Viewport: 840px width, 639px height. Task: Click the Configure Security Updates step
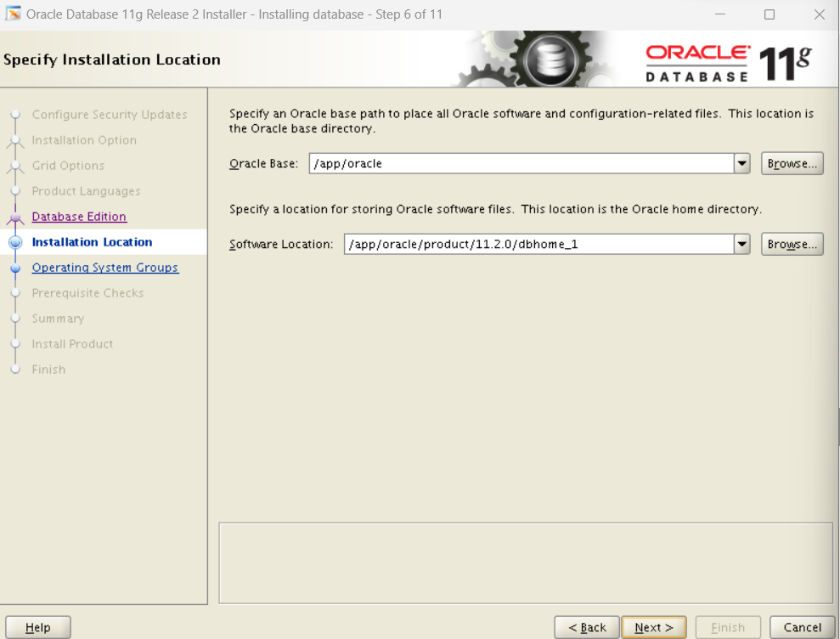110,115
